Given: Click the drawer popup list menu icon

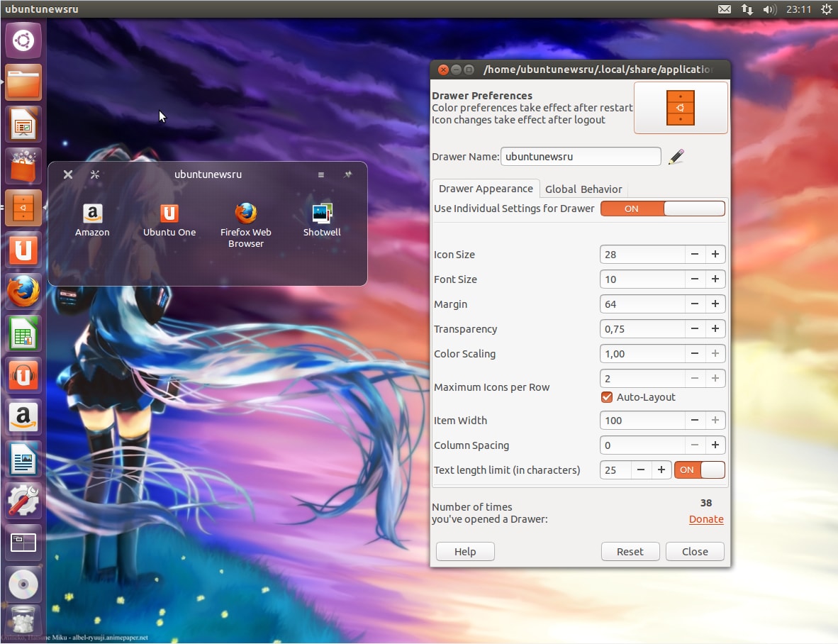Looking at the screenshot, I should pyautogui.click(x=320, y=174).
